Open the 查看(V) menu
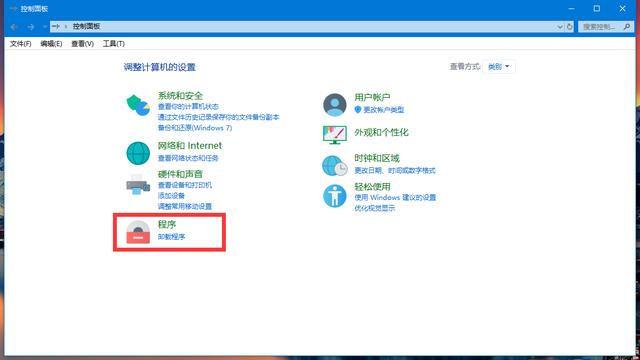Screen dimensions: 640x360 point(82,44)
